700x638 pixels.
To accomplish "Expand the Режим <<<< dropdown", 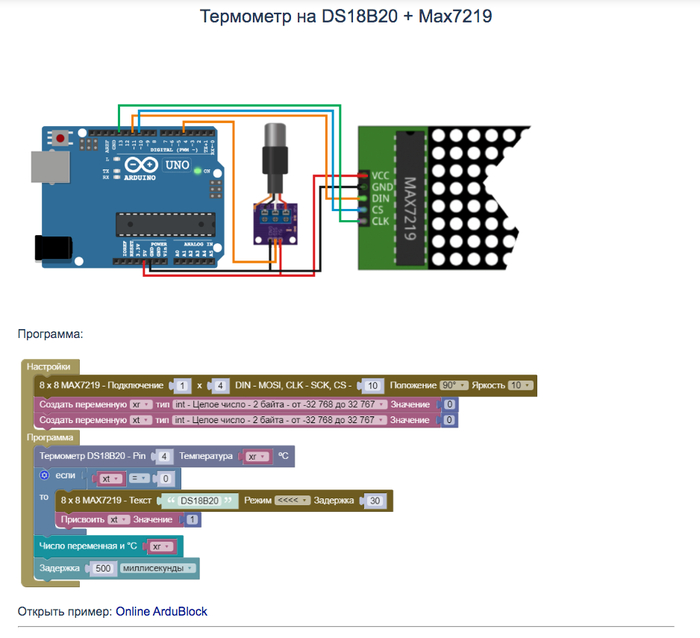I will [291, 500].
